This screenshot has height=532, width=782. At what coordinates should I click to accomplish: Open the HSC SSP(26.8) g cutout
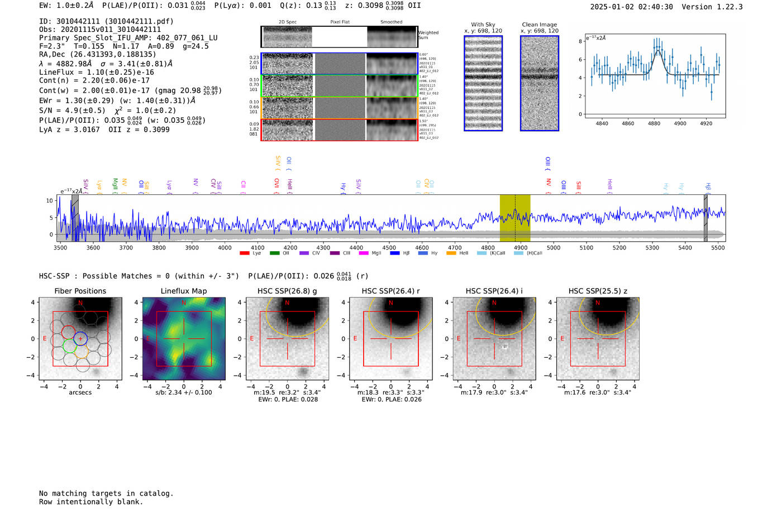tap(288, 339)
